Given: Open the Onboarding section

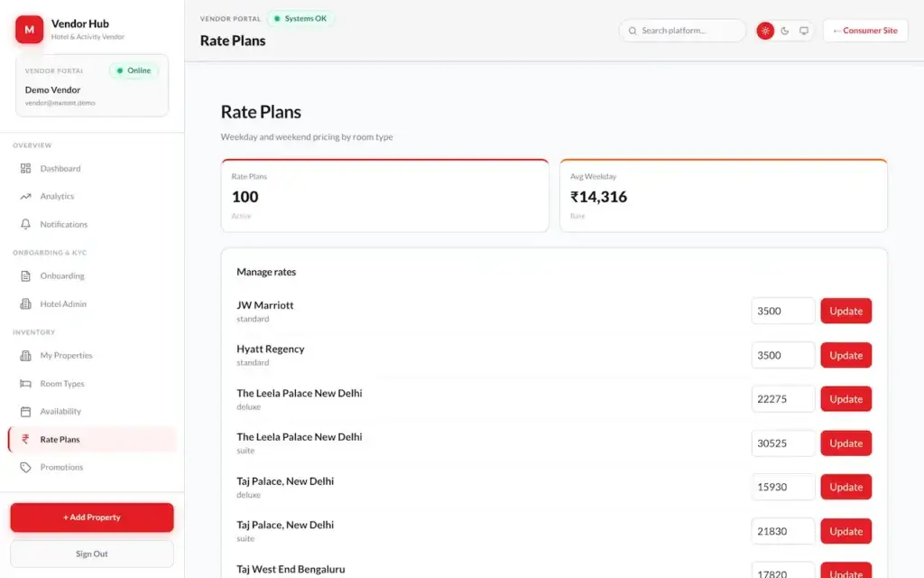Looking at the screenshot, I should click(92, 276).
